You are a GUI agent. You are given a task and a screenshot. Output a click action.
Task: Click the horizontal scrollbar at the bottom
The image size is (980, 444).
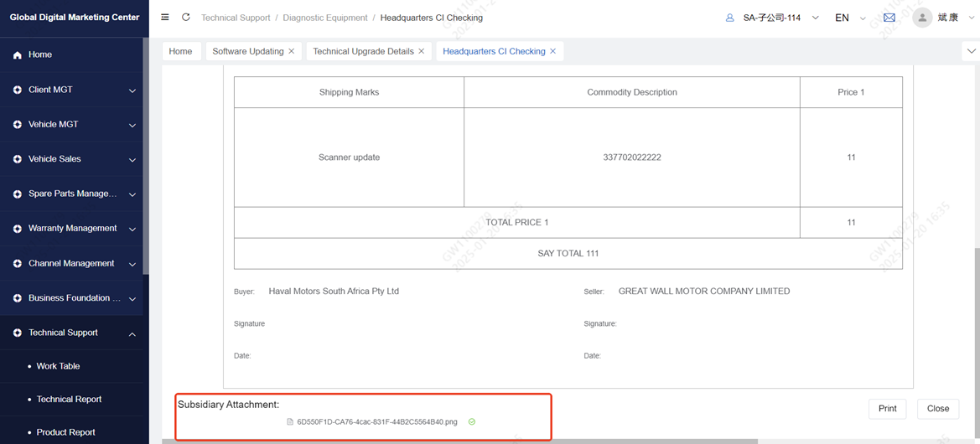(x=453, y=441)
